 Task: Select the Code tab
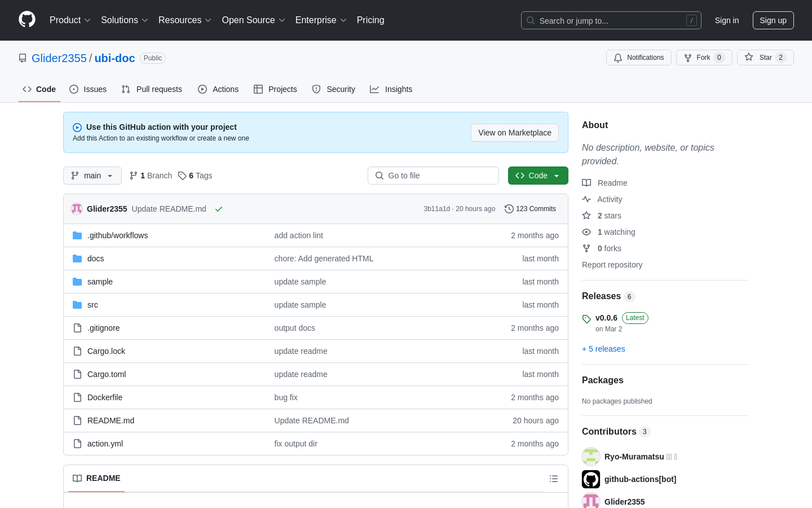39,89
